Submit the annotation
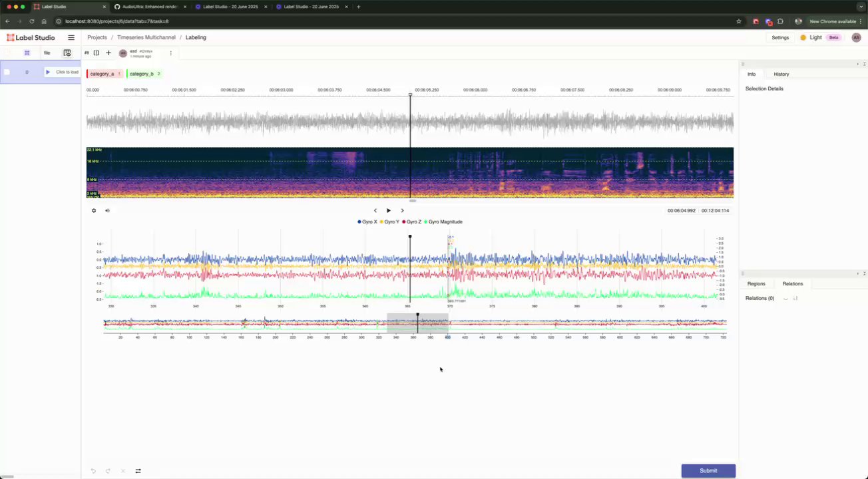 point(708,471)
